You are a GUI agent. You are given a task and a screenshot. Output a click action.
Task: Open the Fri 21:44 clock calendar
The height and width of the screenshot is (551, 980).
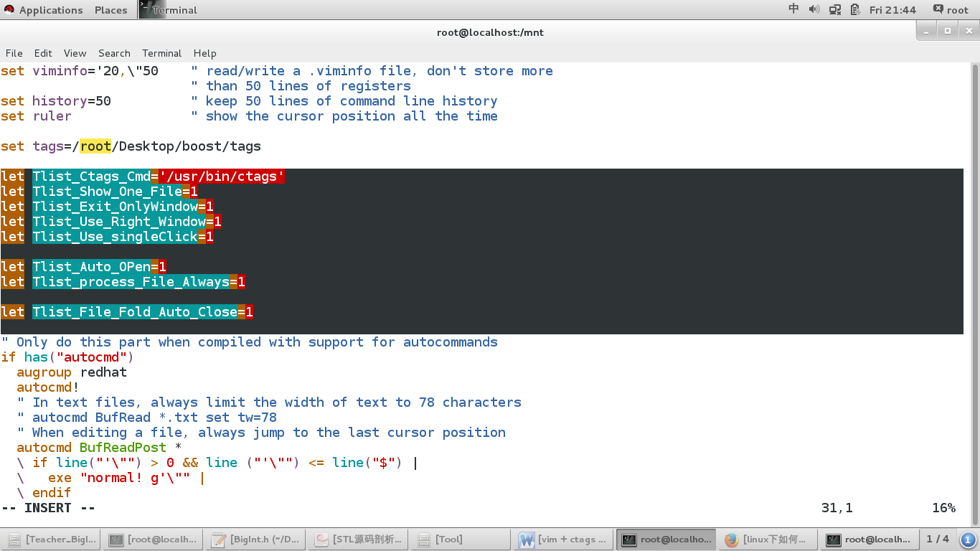click(892, 10)
